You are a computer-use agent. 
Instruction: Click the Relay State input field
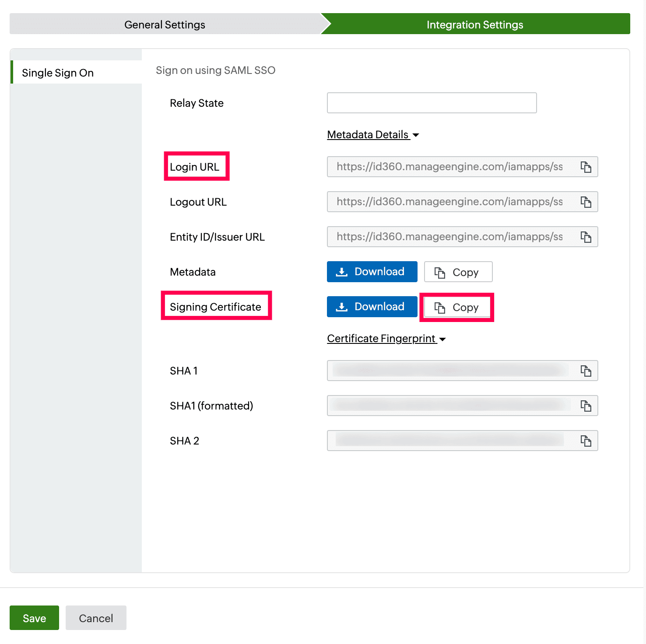click(x=431, y=103)
